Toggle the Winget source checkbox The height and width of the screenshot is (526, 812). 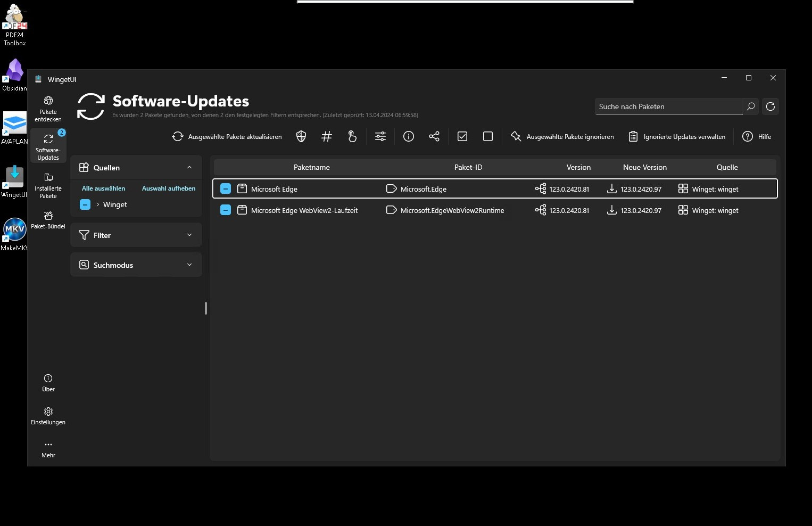(85, 204)
